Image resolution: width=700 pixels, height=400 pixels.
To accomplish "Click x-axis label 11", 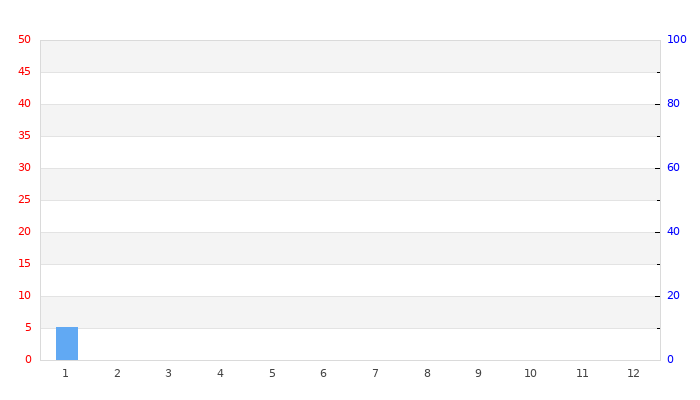I will [x=582, y=374].
